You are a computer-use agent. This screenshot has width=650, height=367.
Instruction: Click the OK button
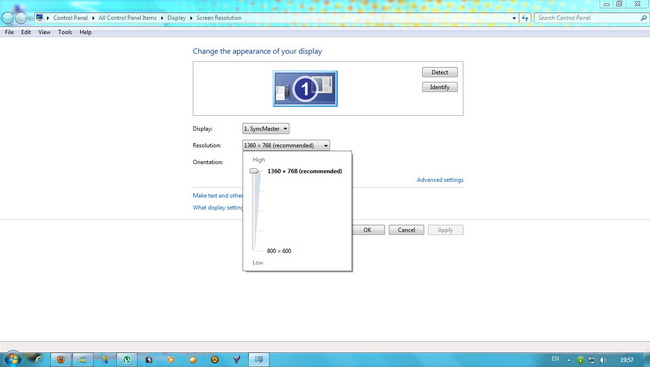tap(368, 230)
